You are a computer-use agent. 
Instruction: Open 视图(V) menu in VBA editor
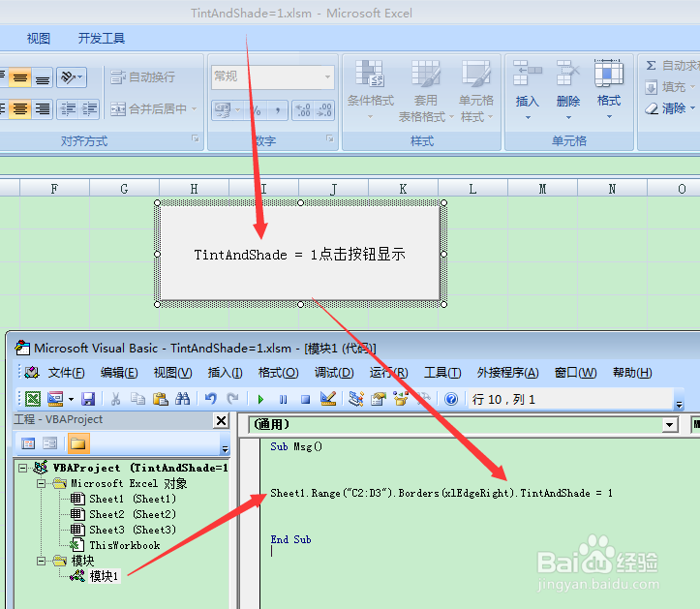tap(172, 373)
